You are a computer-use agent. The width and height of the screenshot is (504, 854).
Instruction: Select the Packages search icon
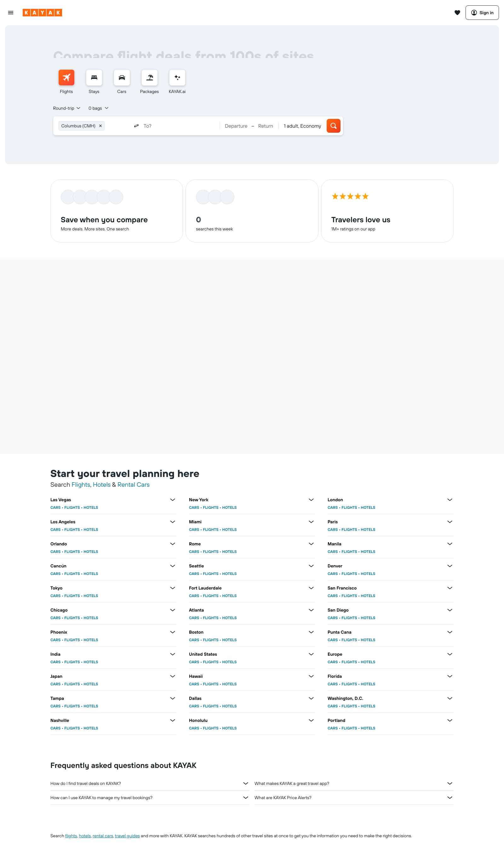149,78
